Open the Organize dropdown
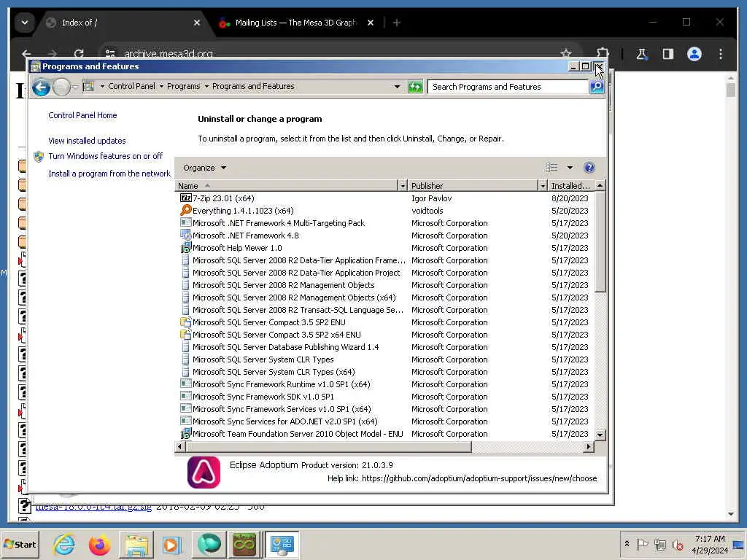 [x=204, y=168]
